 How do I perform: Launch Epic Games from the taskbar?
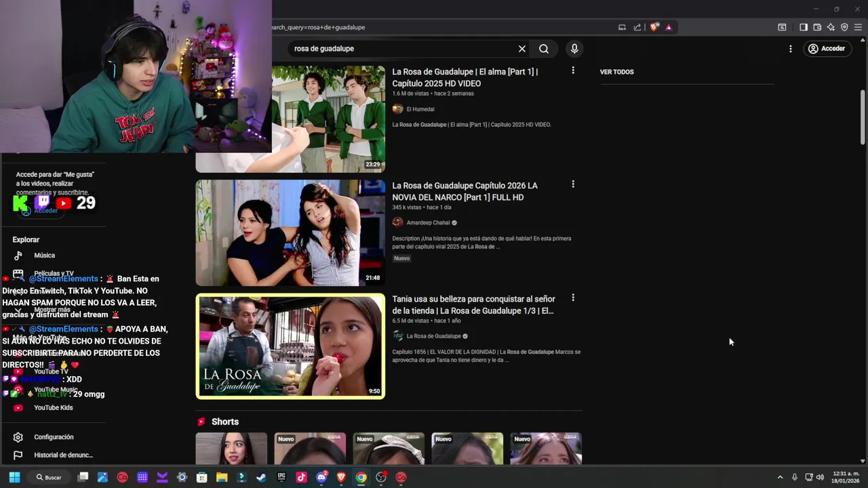point(281,477)
